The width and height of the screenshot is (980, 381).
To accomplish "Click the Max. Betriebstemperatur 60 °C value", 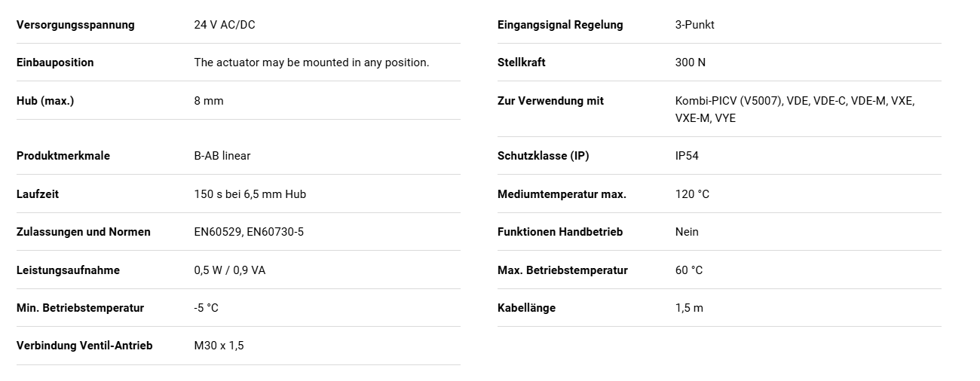I will [x=689, y=270].
